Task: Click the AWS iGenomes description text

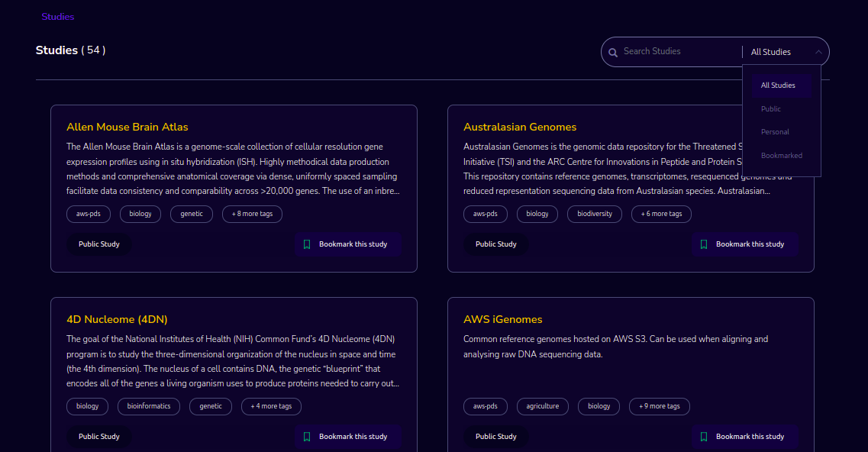Action: [615, 347]
